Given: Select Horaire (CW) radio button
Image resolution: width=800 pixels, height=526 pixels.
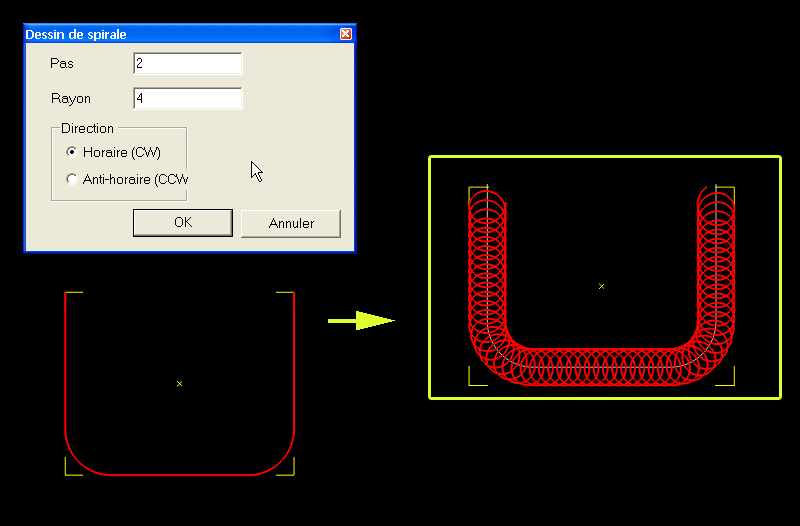Looking at the screenshot, I should [72, 152].
